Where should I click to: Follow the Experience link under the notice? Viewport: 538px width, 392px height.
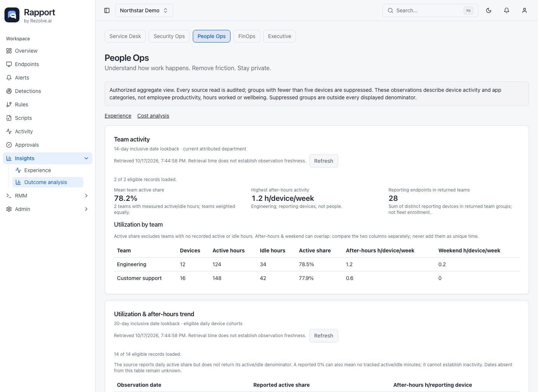pyautogui.click(x=118, y=116)
